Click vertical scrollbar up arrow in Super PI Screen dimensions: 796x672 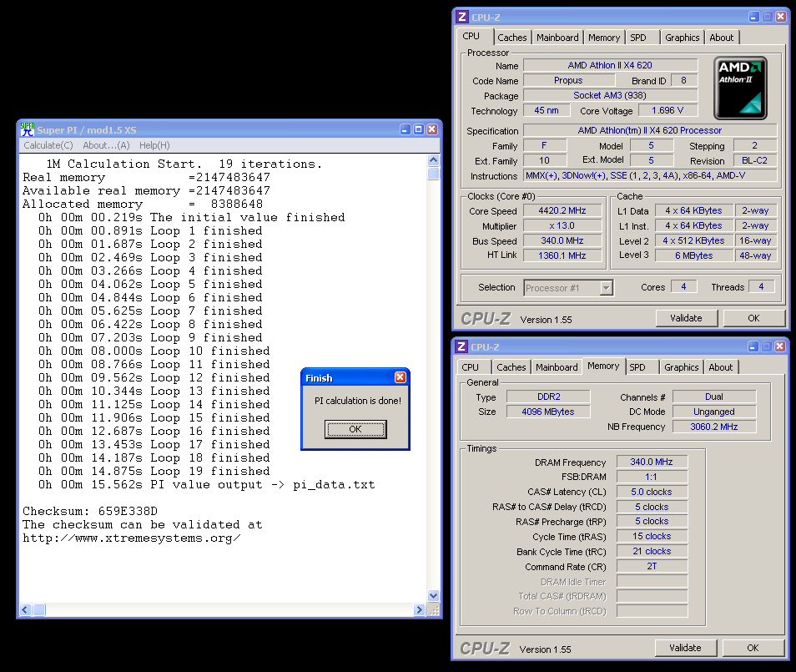click(433, 160)
